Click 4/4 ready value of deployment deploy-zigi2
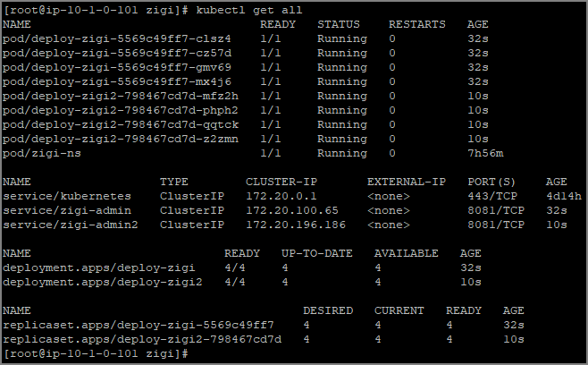 [235, 282]
